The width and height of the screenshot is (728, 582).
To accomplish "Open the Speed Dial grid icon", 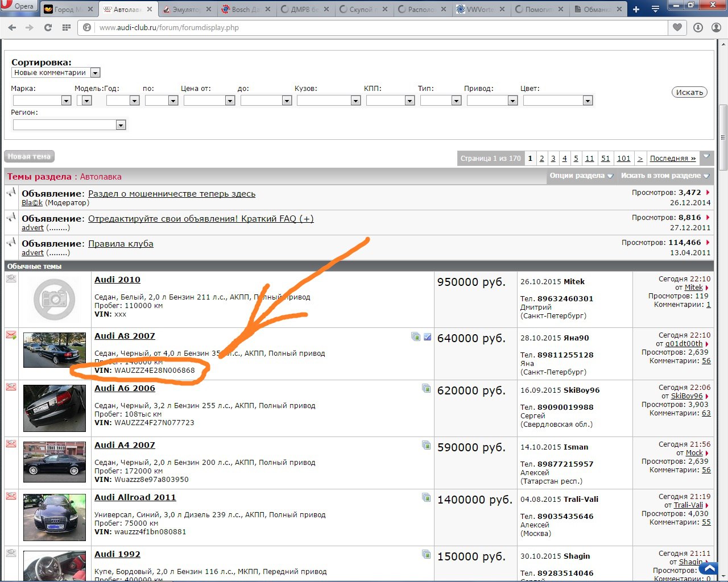I will point(67,27).
